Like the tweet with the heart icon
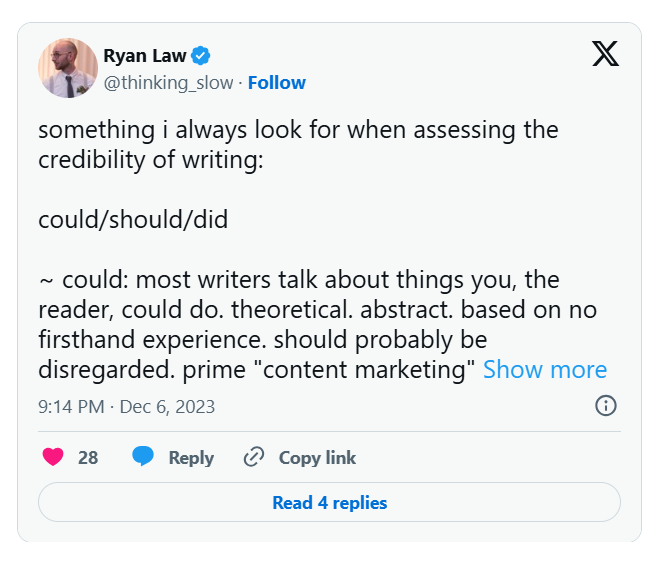This screenshot has width=660, height=562. pos(54,457)
